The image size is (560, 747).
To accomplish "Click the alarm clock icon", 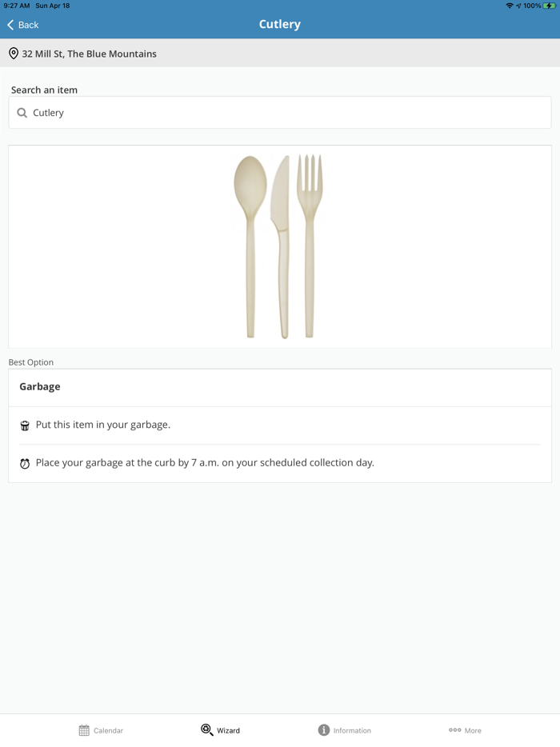I will [25, 463].
